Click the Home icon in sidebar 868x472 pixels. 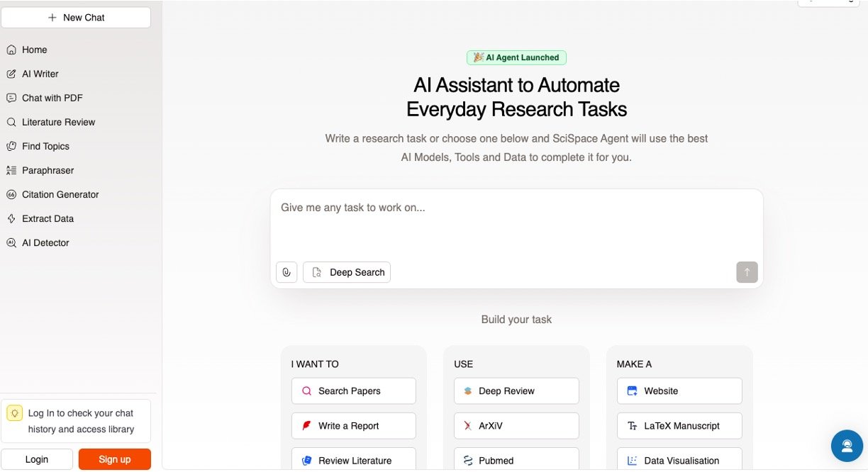pos(11,50)
